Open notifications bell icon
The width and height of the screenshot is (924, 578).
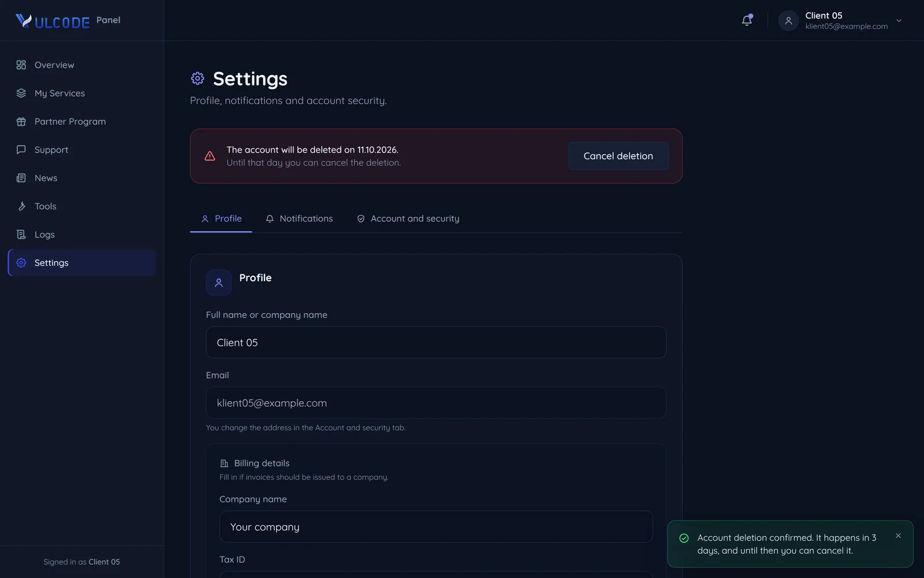[747, 20]
